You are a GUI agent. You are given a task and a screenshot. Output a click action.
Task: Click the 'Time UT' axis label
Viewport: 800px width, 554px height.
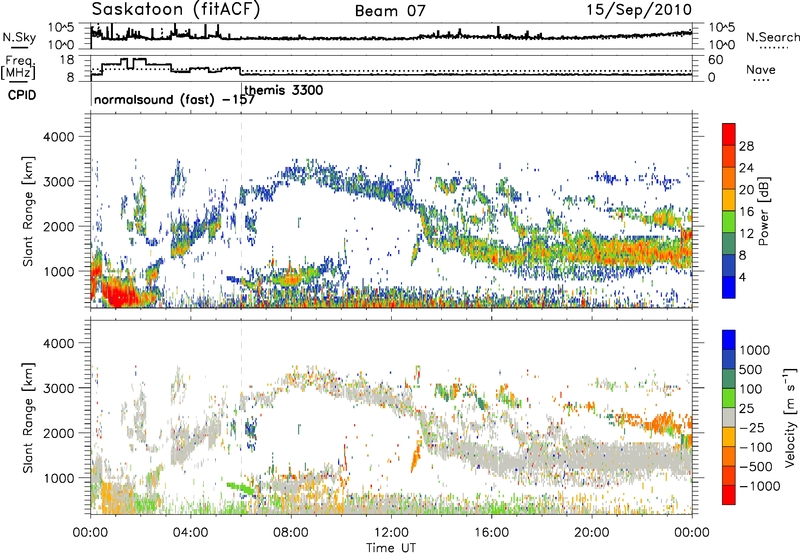[391, 547]
